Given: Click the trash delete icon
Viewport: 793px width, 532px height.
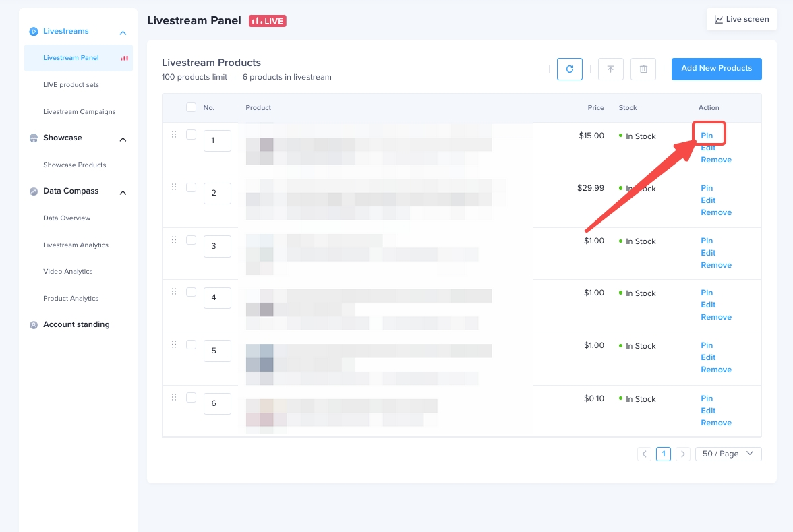Looking at the screenshot, I should coord(643,69).
